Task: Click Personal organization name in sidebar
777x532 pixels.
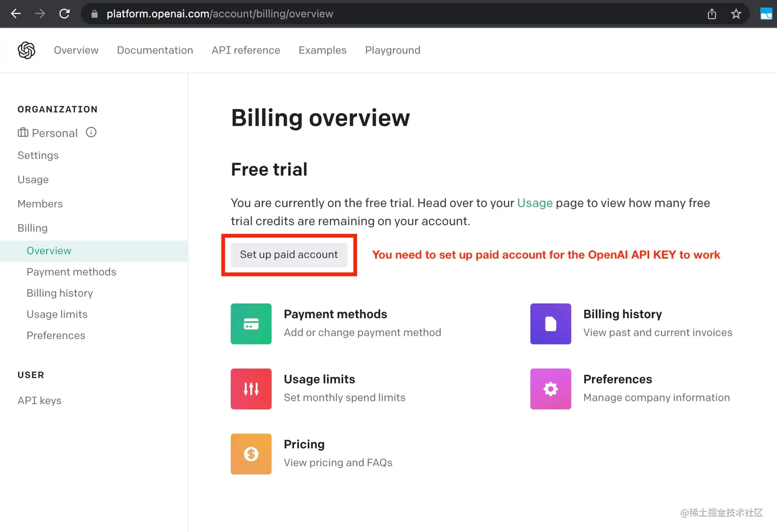Action: pos(55,133)
